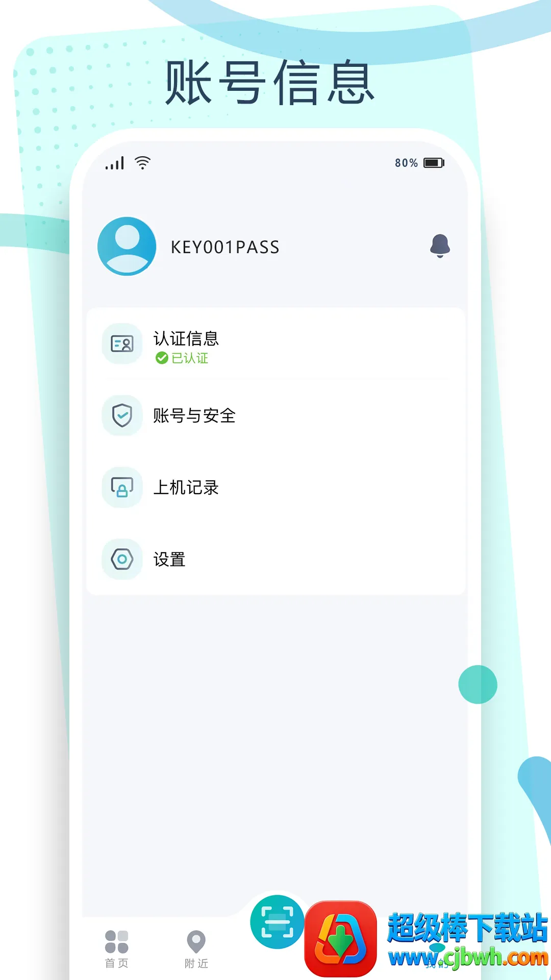The image size is (551, 980).
Task: Tap the hexagon gear icon for 设置
Action: (122, 559)
